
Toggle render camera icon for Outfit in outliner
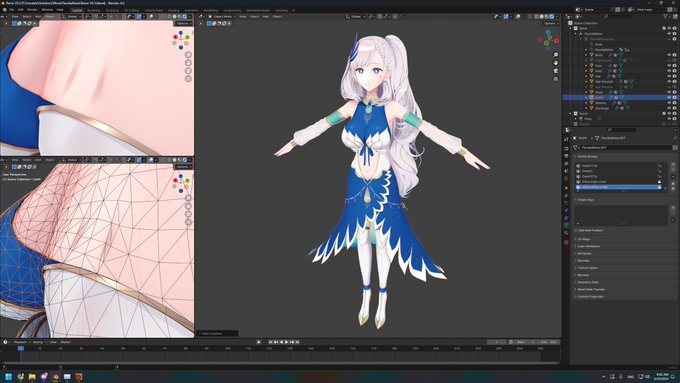(x=674, y=98)
